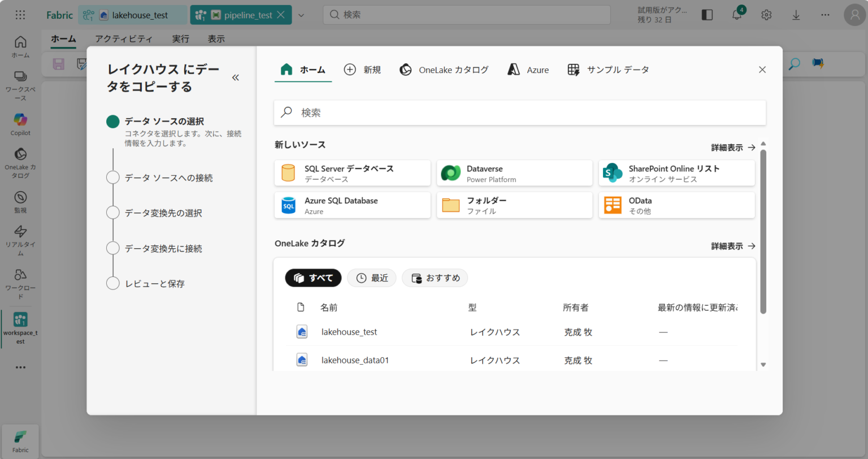Sort by 所有者 column header

pyautogui.click(x=576, y=308)
